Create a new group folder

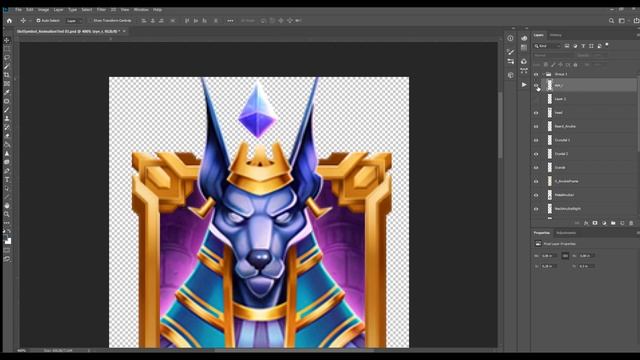click(613, 223)
